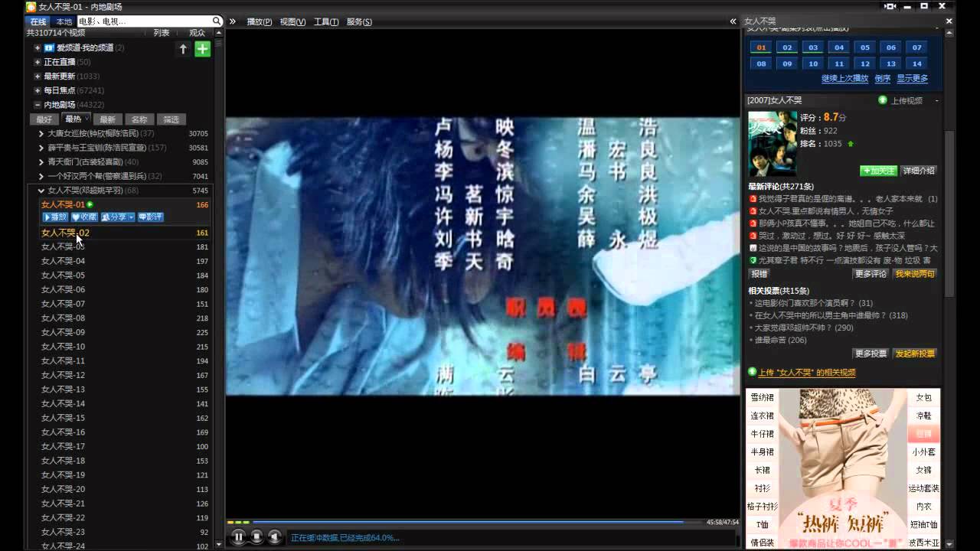Image resolution: width=980 pixels, height=551 pixels.
Task: Select the 最新 sort tab
Action: pos(107,119)
